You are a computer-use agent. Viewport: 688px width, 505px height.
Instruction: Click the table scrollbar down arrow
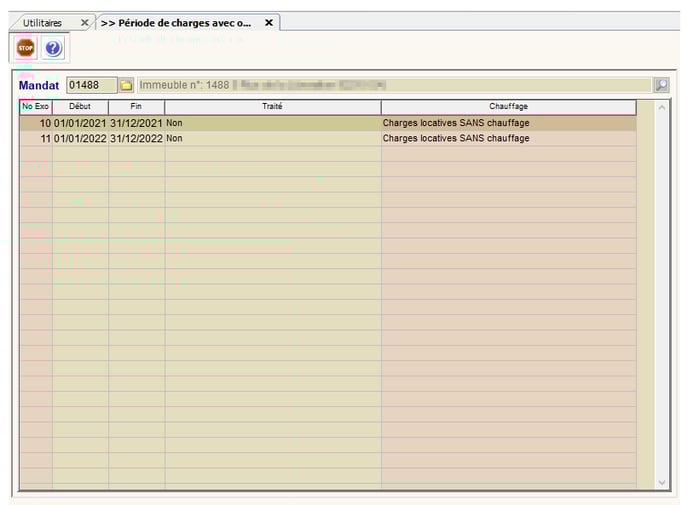click(661, 482)
